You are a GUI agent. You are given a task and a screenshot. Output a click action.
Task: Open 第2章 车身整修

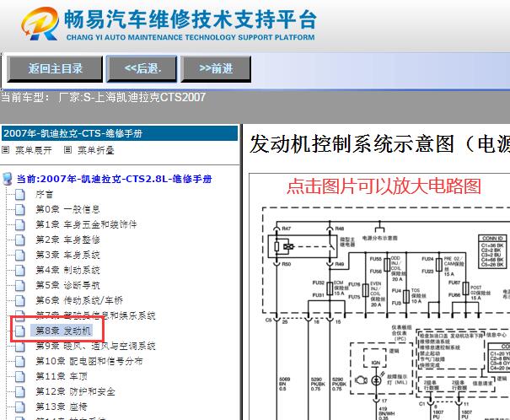67,240
